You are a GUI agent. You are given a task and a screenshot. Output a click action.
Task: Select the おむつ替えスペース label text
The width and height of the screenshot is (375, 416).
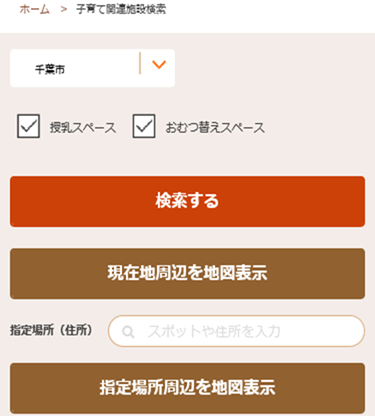[x=215, y=127]
